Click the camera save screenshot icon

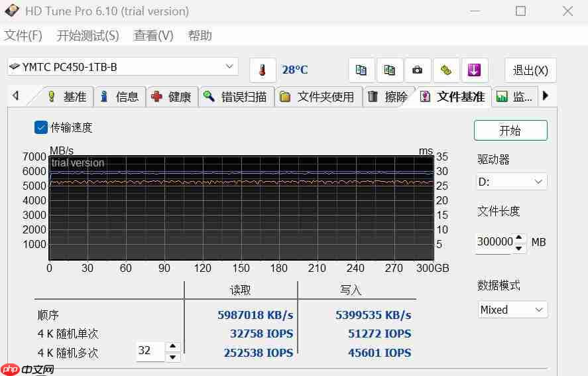(418, 70)
